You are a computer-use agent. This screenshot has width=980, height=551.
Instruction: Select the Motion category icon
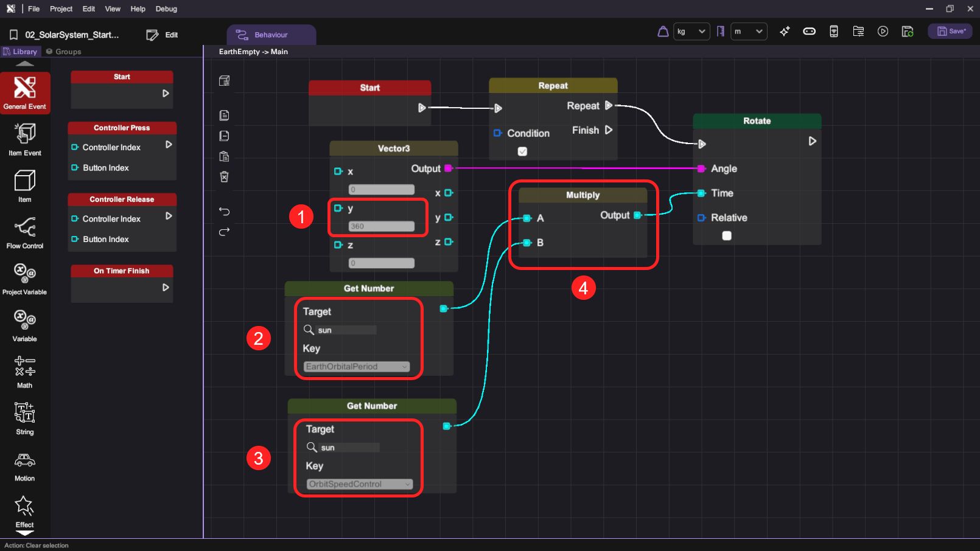coord(24,465)
